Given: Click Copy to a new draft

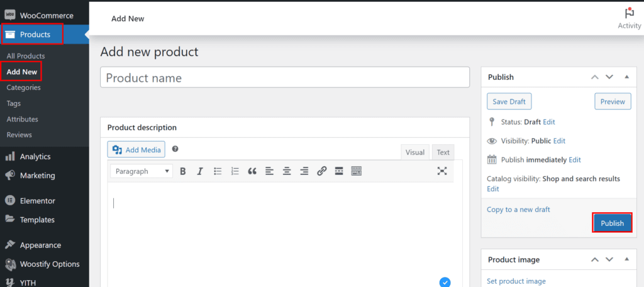Looking at the screenshot, I should (518, 210).
